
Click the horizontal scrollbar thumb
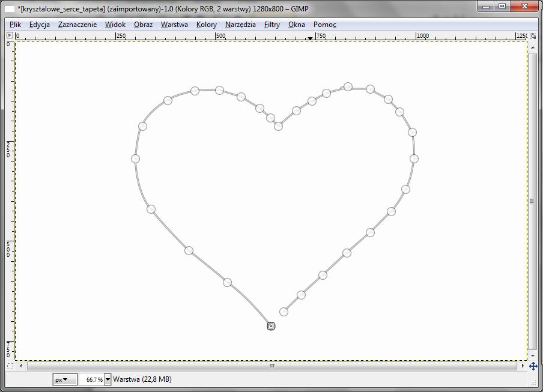[272, 366]
